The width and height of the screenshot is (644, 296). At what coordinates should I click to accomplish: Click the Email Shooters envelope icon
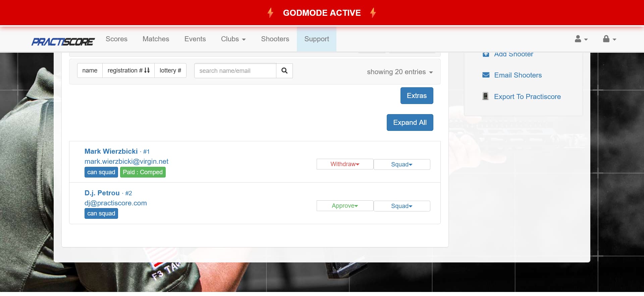pos(486,75)
